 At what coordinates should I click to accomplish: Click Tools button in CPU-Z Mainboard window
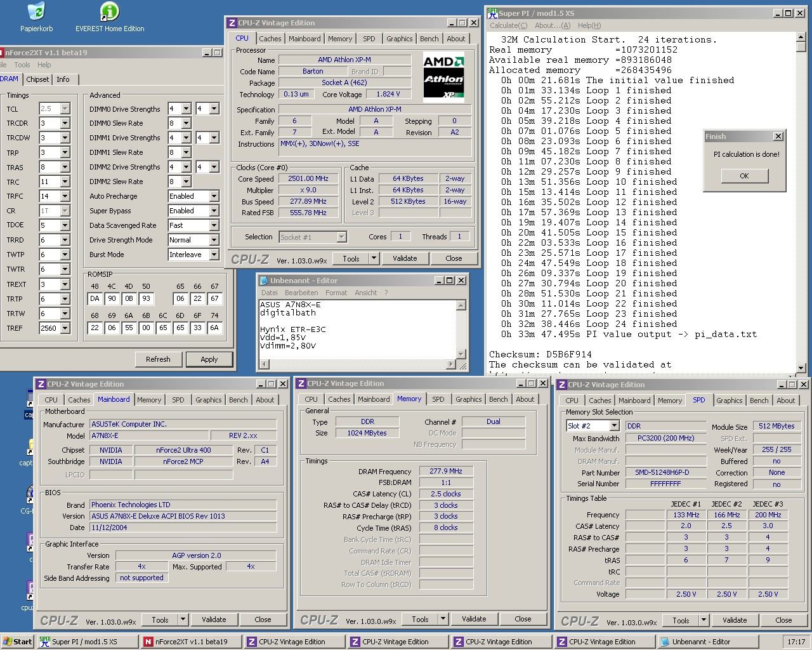tap(160, 620)
